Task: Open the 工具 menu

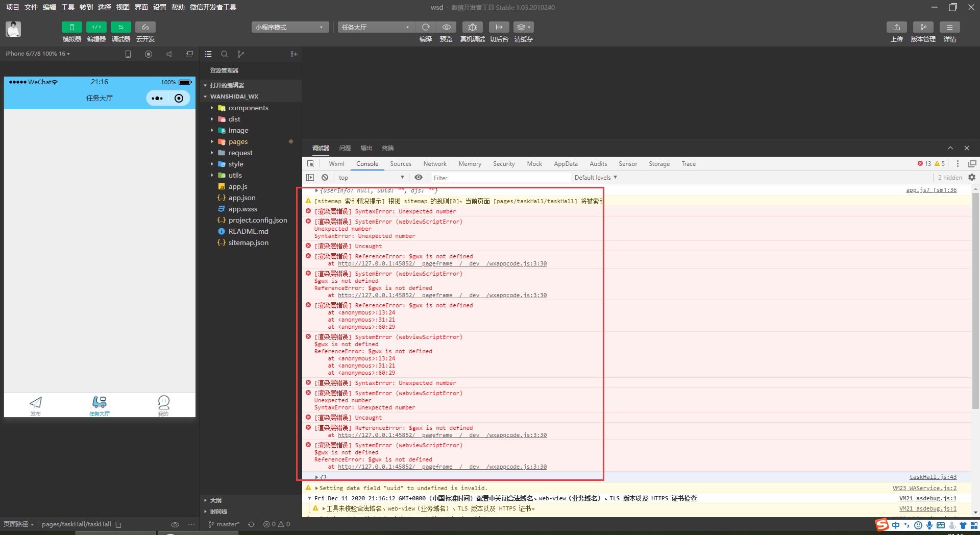Action: (68, 7)
